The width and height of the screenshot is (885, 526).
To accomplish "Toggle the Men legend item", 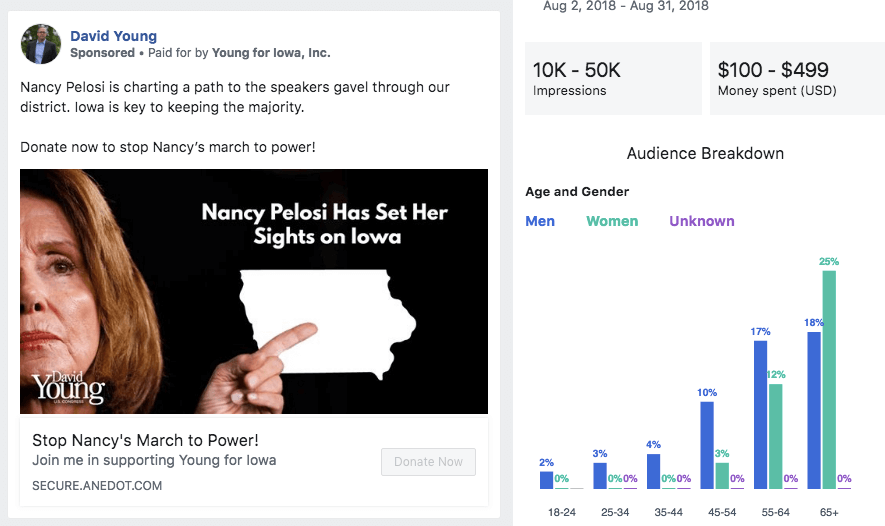I will point(540,221).
